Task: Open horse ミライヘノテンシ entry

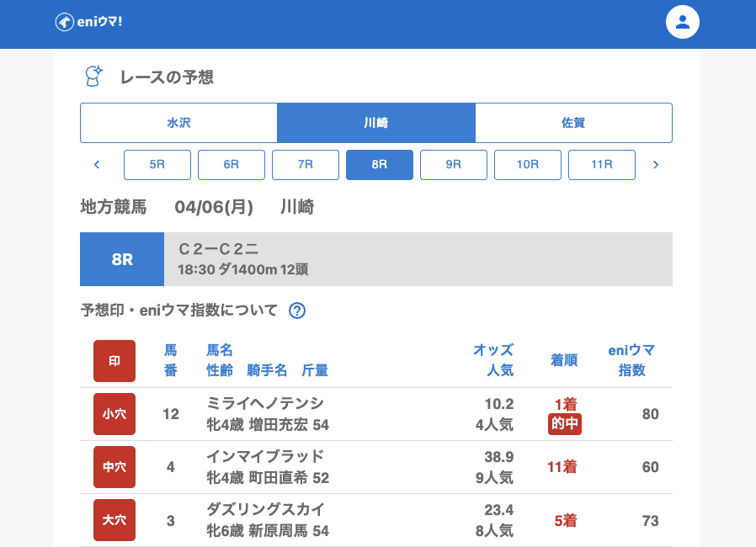Action: 265,404
